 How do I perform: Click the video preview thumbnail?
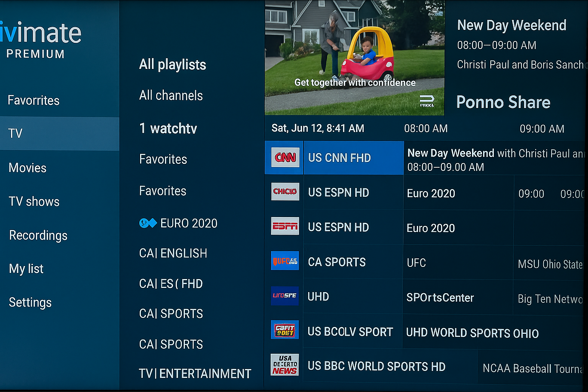point(354,57)
